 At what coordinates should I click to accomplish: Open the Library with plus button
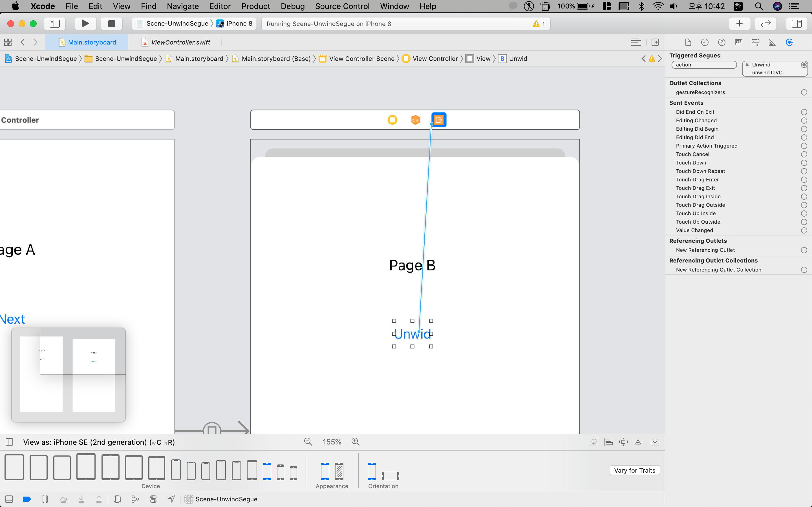[x=739, y=23]
